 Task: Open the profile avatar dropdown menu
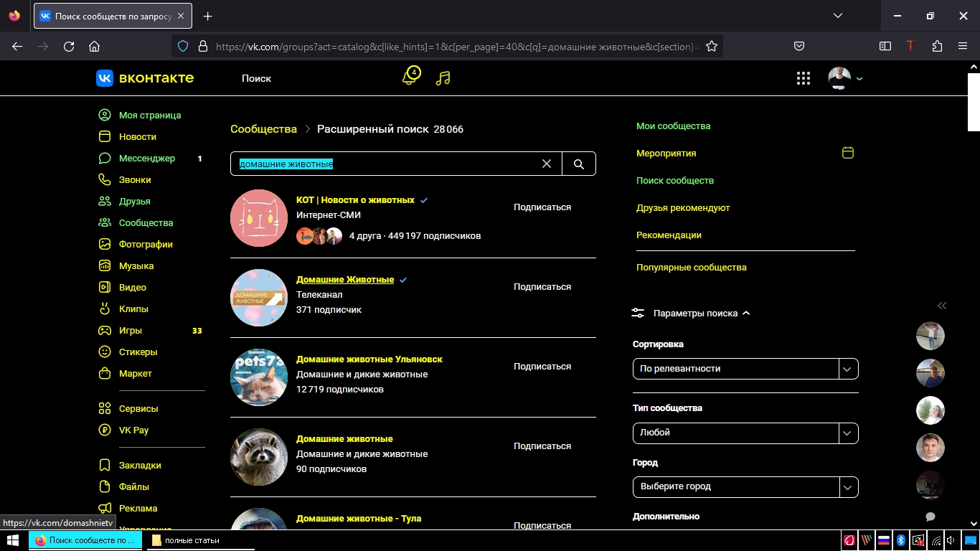(x=845, y=78)
